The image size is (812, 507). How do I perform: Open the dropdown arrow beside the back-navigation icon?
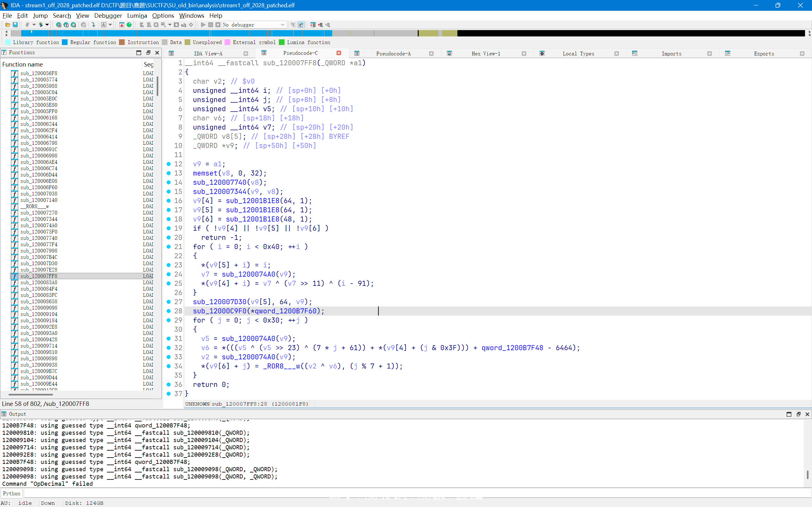[x=34, y=24]
